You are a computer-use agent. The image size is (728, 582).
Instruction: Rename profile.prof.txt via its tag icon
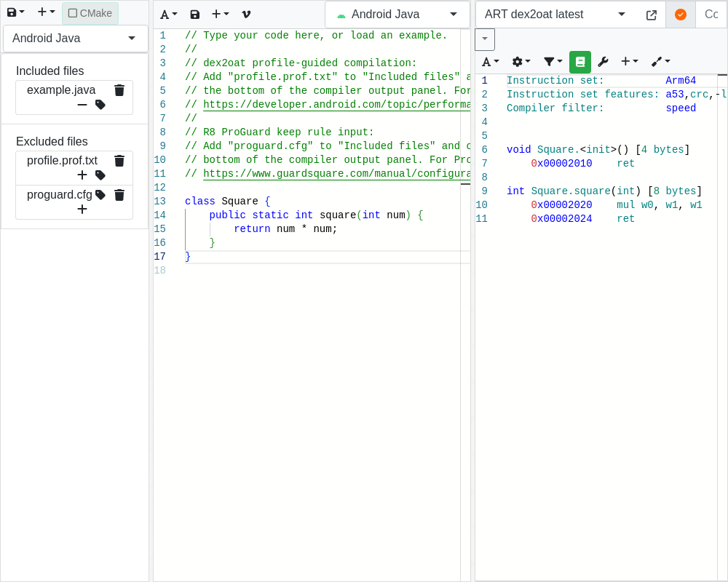point(100,175)
